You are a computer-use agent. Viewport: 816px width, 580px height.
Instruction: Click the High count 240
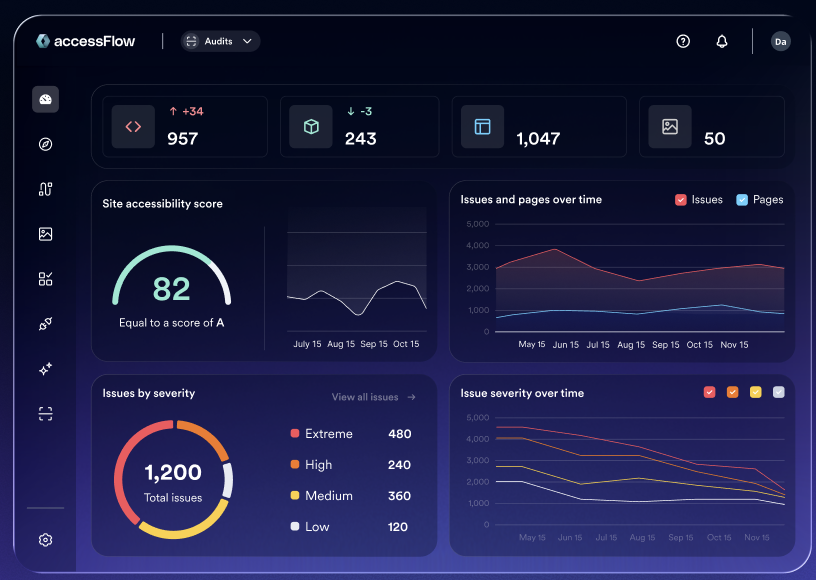(x=399, y=465)
